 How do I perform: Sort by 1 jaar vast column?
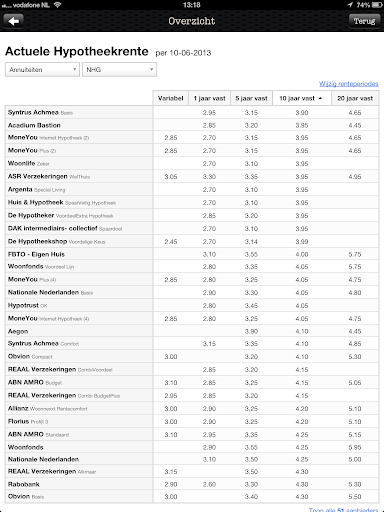tap(209, 98)
